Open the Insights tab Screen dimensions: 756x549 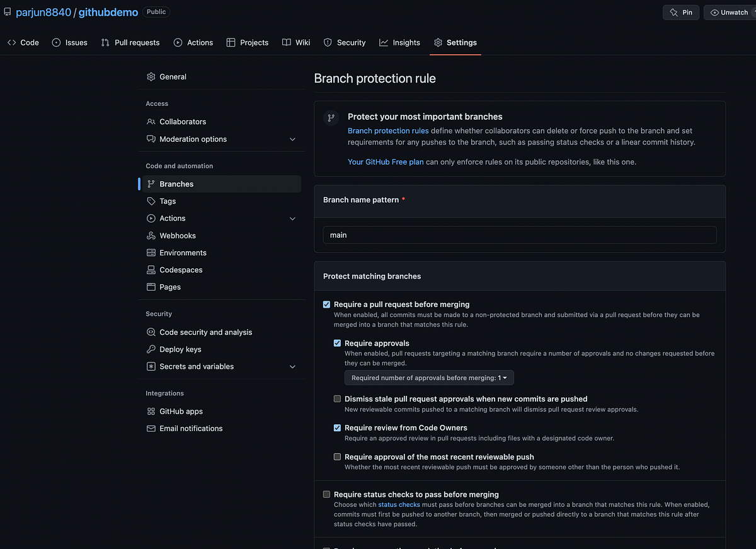[399, 42]
